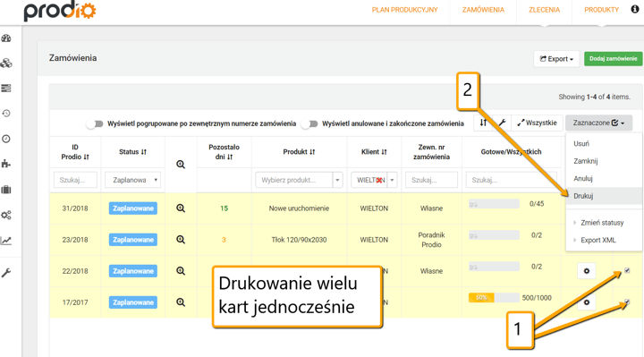The width and height of the screenshot is (644, 357).
Task: Open details magnifier for order 17/2017
Action: pos(181,302)
